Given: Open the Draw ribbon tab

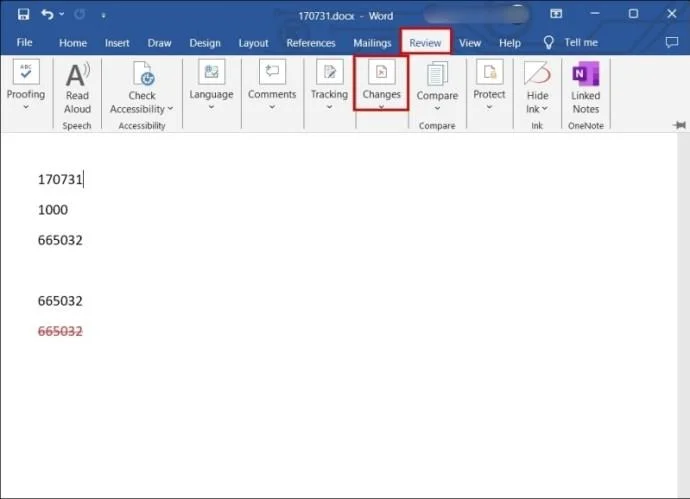Looking at the screenshot, I should coord(159,43).
